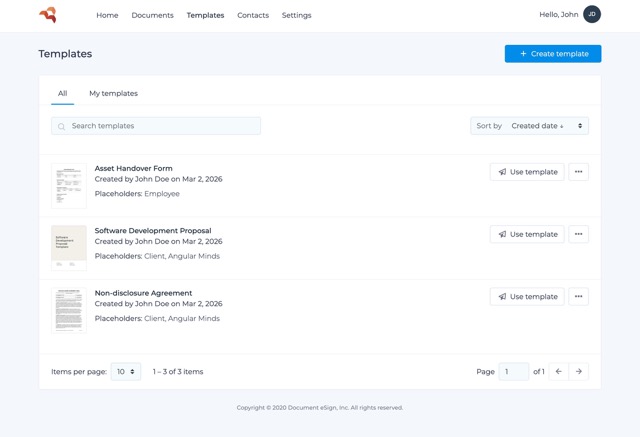Go to previous page arrow
The height and width of the screenshot is (437, 640).
(x=558, y=371)
